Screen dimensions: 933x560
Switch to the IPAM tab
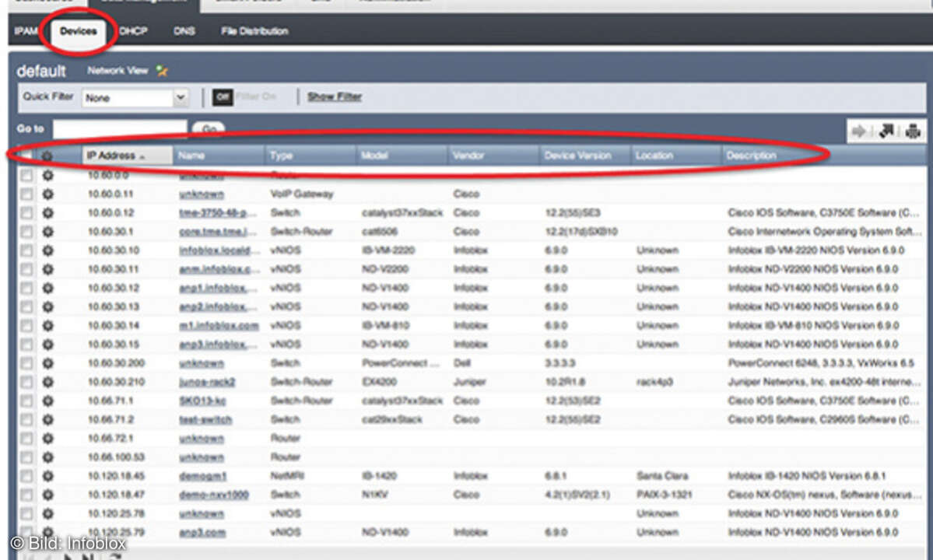click(26, 31)
